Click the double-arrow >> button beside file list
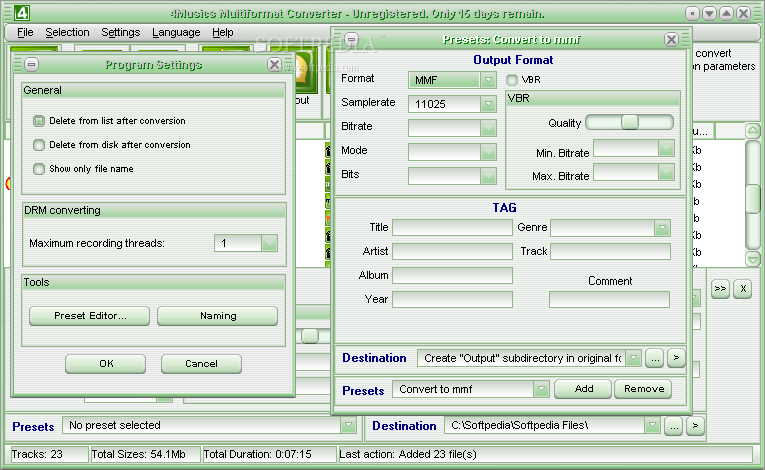 (x=720, y=288)
